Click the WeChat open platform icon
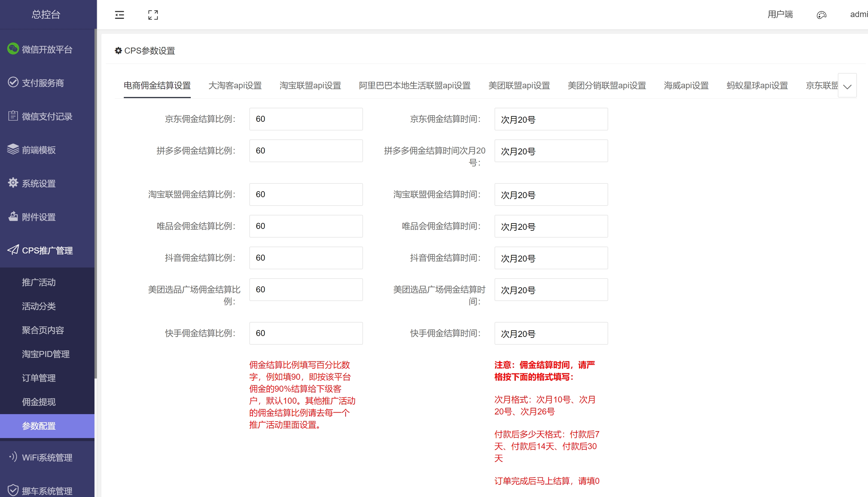The image size is (868, 497). coord(13,48)
